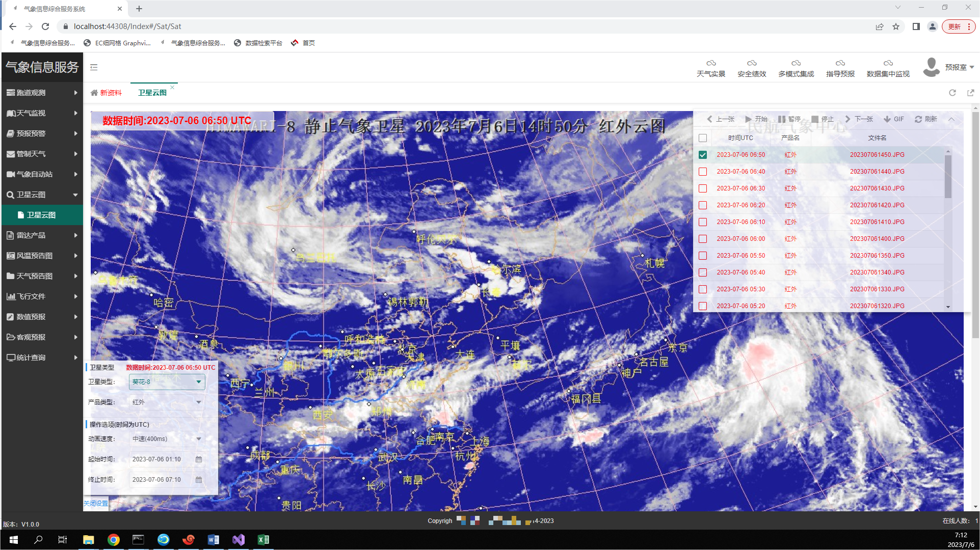Click 暂停 to pause animation
The width and height of the screenshot is (980, 550).
789,119
